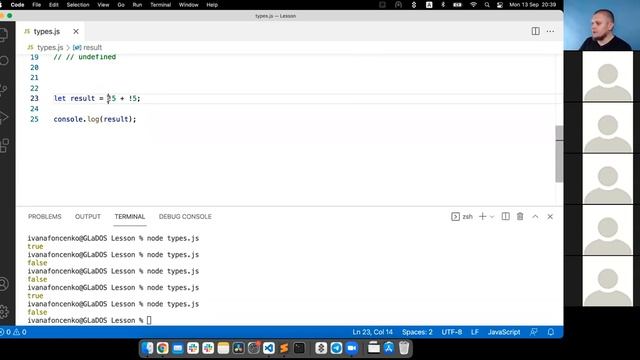The height and width of the screenshot is (360, 640).
Task: Open Terminal app from the dock
Action: [299, 348]
